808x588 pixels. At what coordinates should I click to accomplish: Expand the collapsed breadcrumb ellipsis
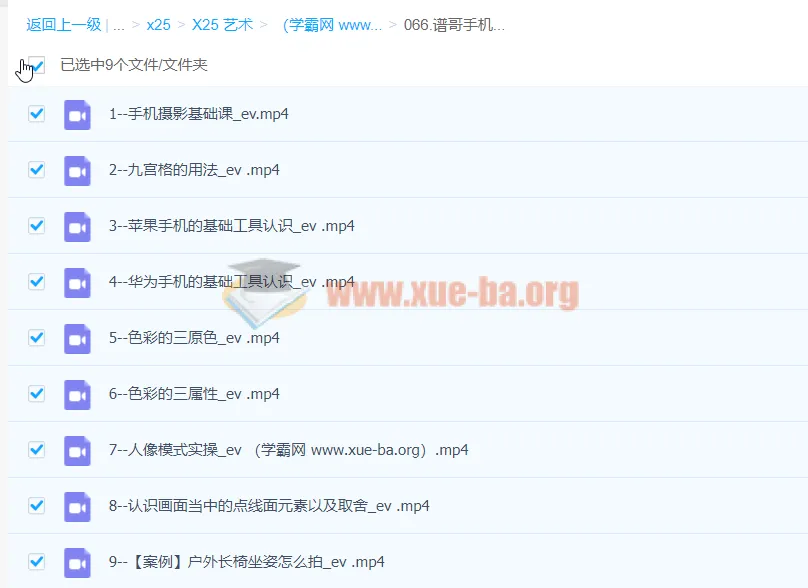[x=119, y=25]
